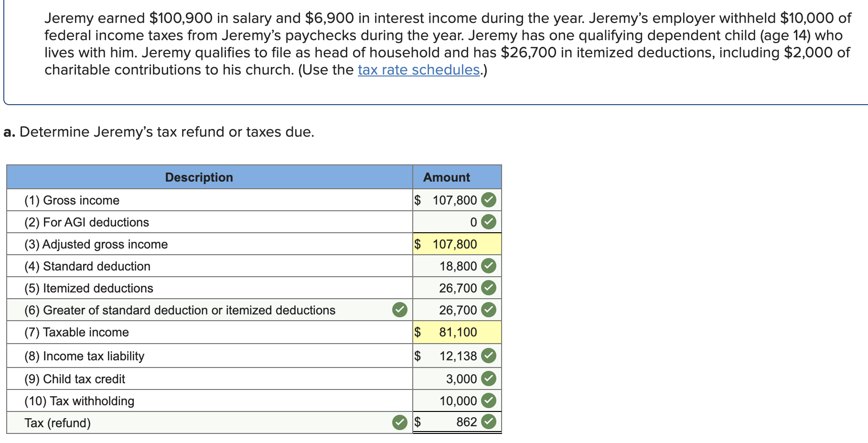
Task: Select the '(10) Tax withholding' label
Action: click(79, 401)
